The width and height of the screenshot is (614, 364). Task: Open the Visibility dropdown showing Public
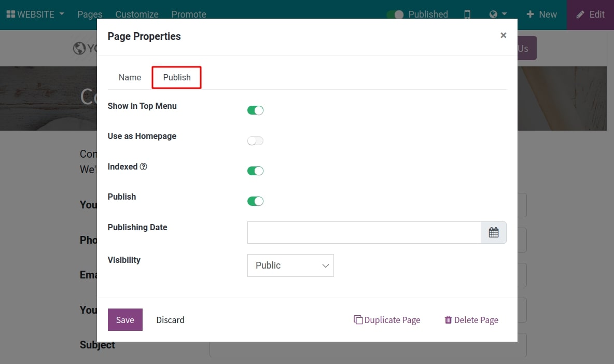[x=290, y=265]
